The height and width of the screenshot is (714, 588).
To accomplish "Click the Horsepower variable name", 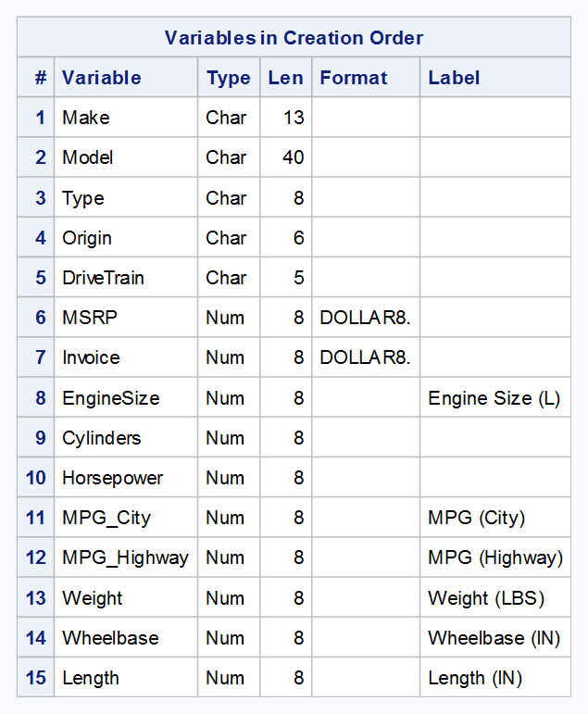I will click(112, 478).
